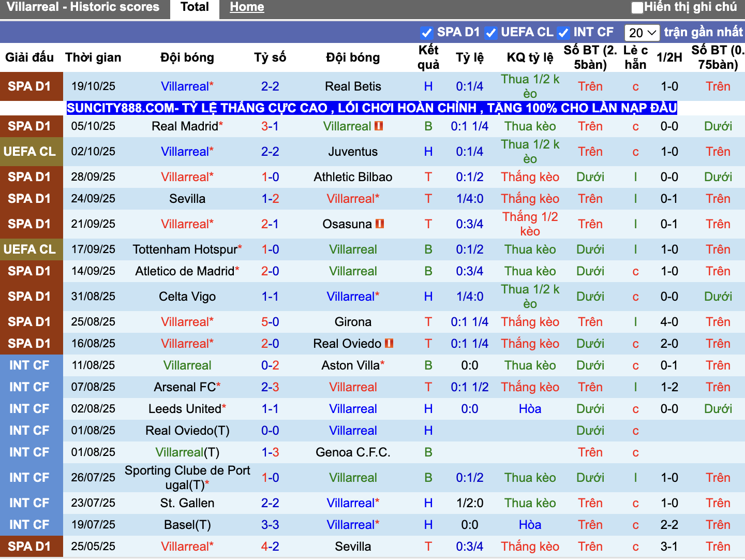The image size is (745, 560).
Task: Open Celta Vigo team link
Action: [187, 297]
